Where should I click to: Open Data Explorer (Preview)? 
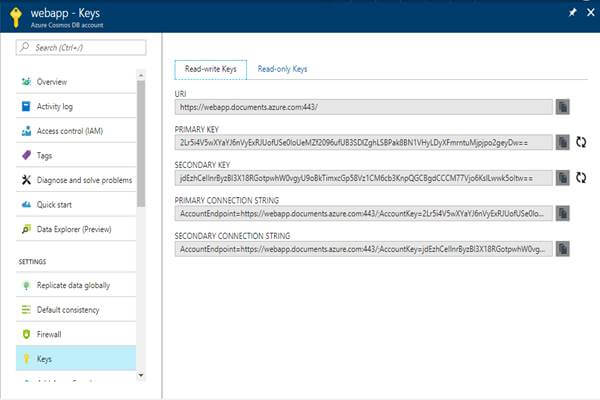(x=76, y=229)
